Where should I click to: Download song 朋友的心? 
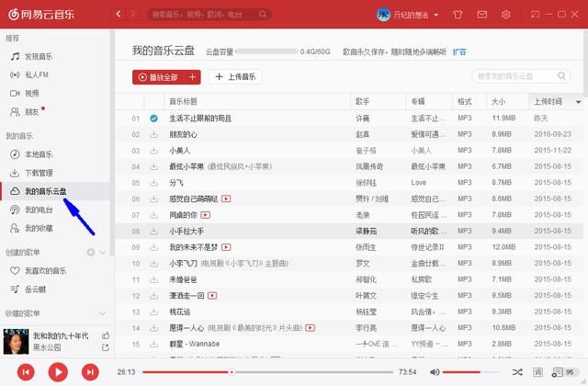tap(153, 134)
